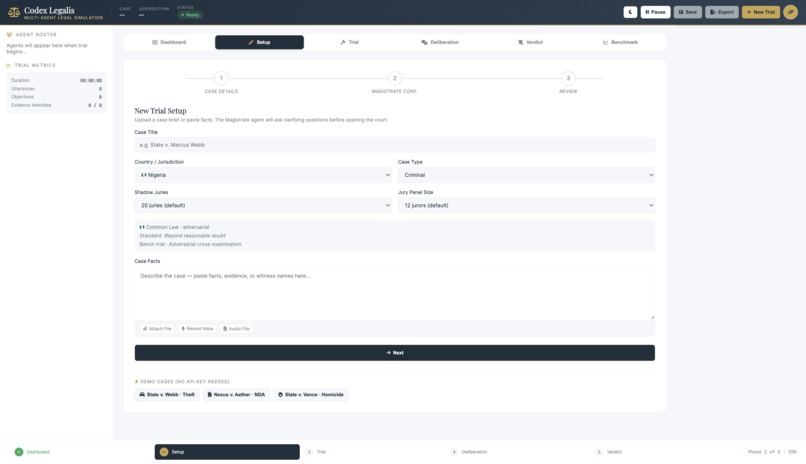Click the Attach File button
806x464 pixels.
point(157,329)
